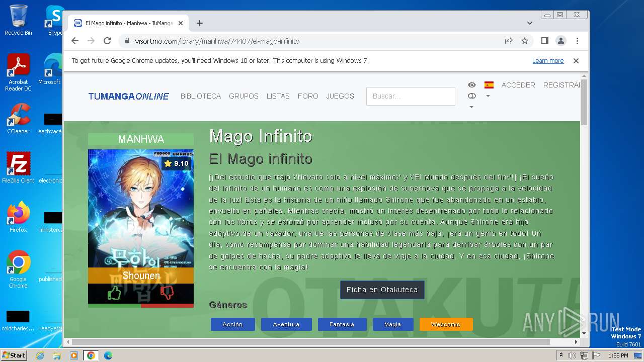Open Ficha en Otakuteca button

point(382,290)
